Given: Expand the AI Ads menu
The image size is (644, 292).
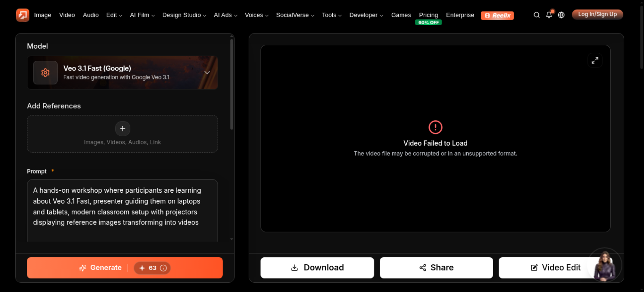Looking at the screenshot, I should tap(225, 15).
